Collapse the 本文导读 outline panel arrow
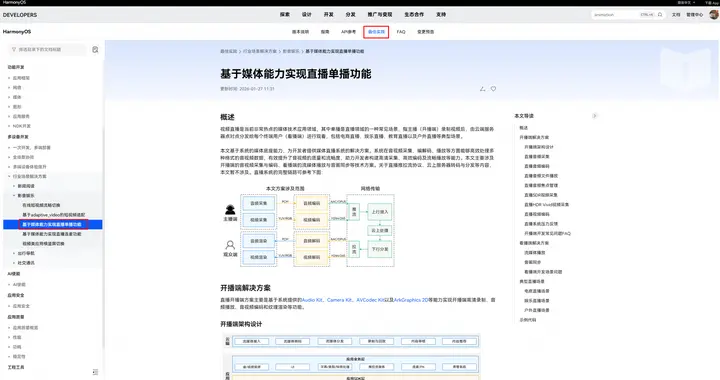The width and height of the screenshot is (720, 380). pyautogui.click(x=594, y=116)
